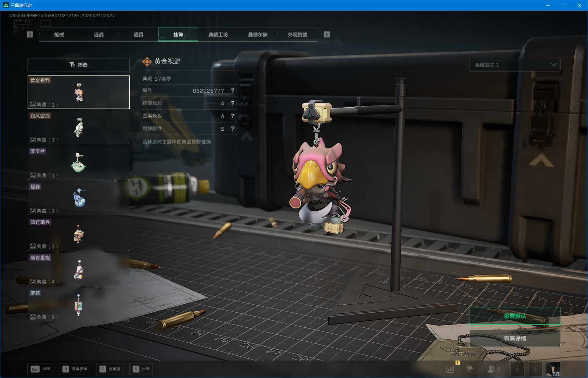Open the 筛选 filter button
Image resolution: width=588 pixels, height=378 pixels.
[x=79, y=65]
